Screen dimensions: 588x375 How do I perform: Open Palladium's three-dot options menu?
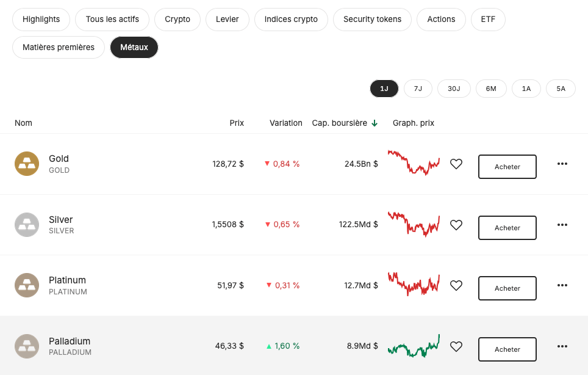click(x=562, y=346)
